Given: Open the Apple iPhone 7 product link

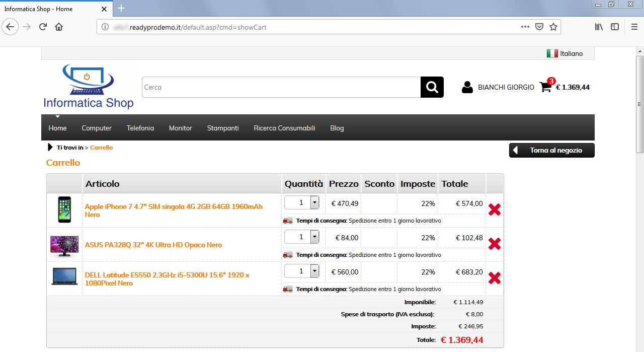Looking at the screenshot, I should (x=174, y=210).
